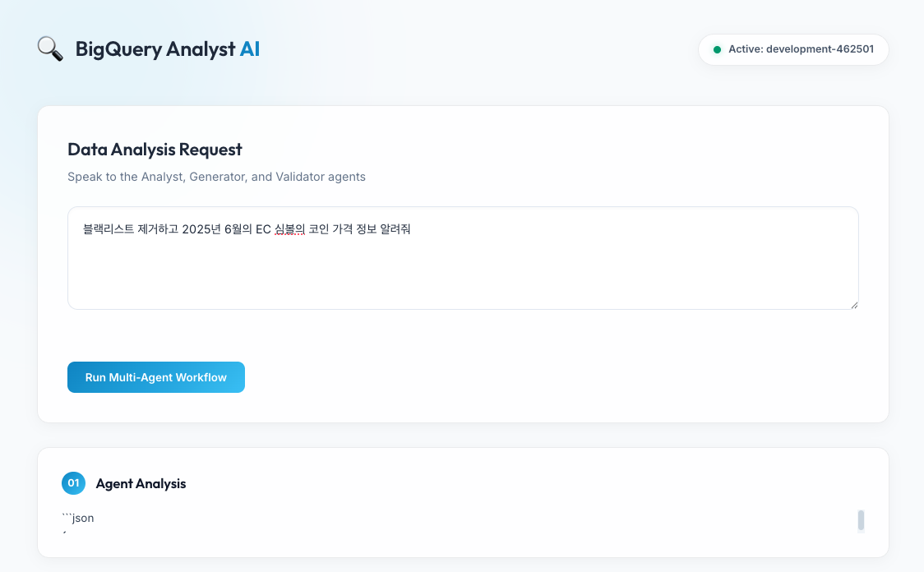
Task: Click the magnifying glass logo icon
Action: click(50, 48)
